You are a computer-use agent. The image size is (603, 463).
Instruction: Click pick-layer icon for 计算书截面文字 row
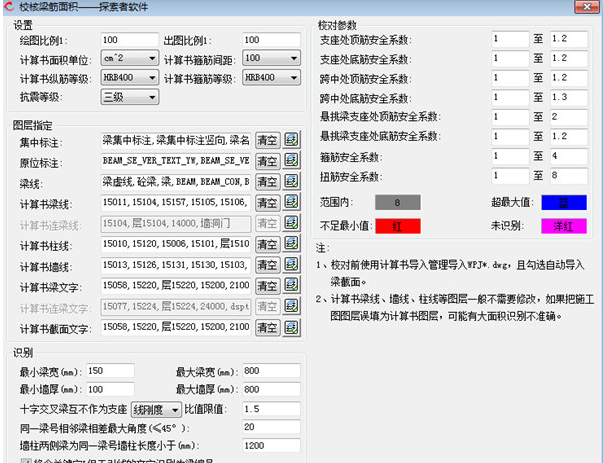point(292,328)
